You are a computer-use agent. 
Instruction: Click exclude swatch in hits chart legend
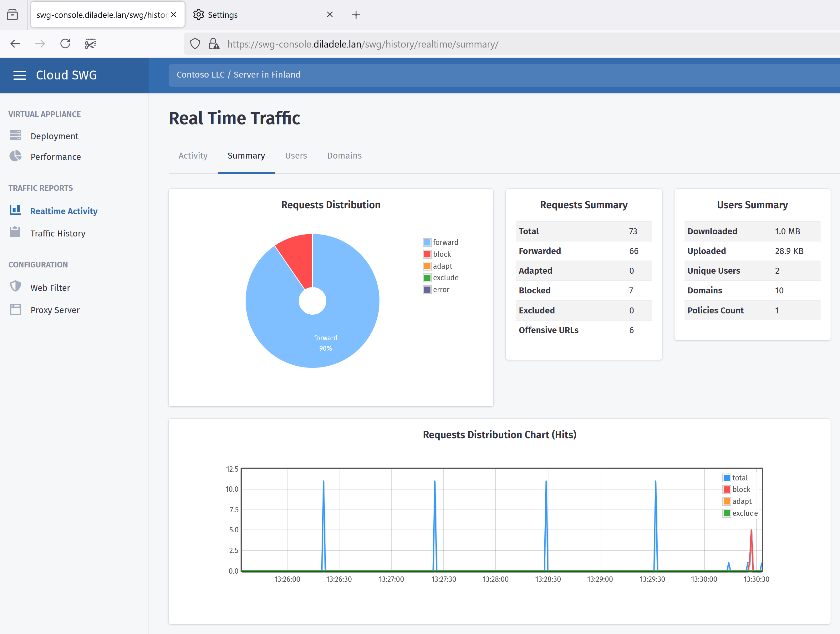[726, 513]
